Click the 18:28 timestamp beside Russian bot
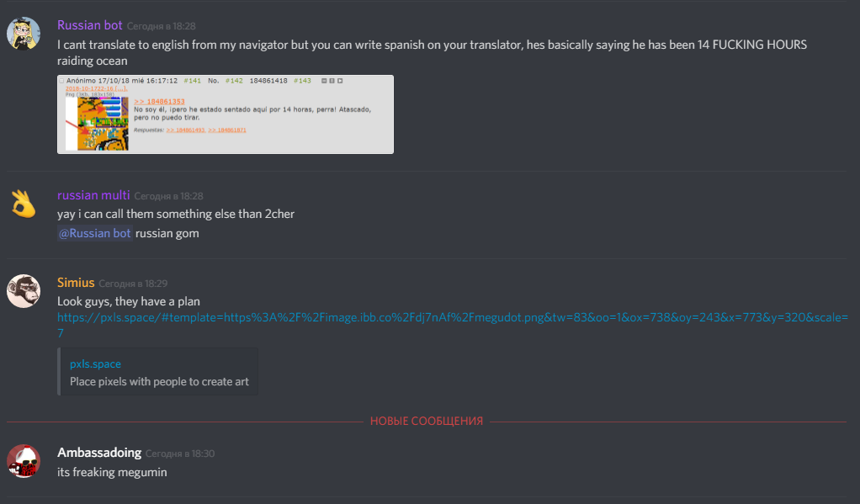 (x=162, y=26)
